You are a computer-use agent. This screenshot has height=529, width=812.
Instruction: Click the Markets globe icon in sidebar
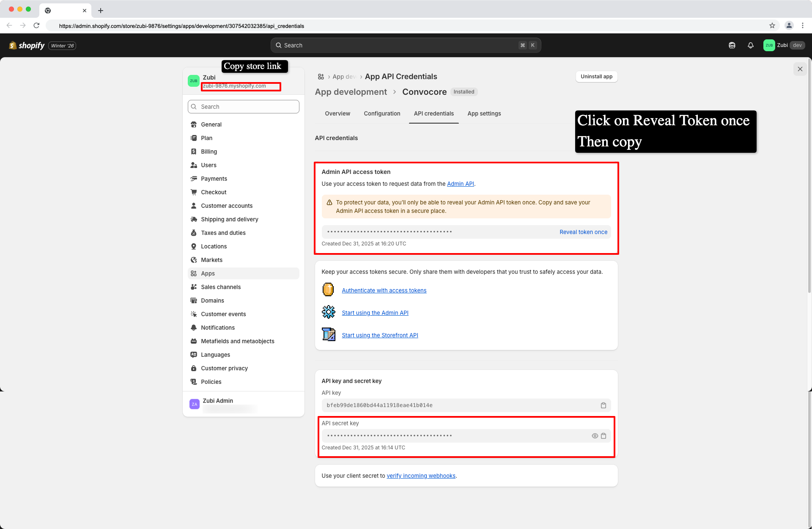tap(194, 260)
